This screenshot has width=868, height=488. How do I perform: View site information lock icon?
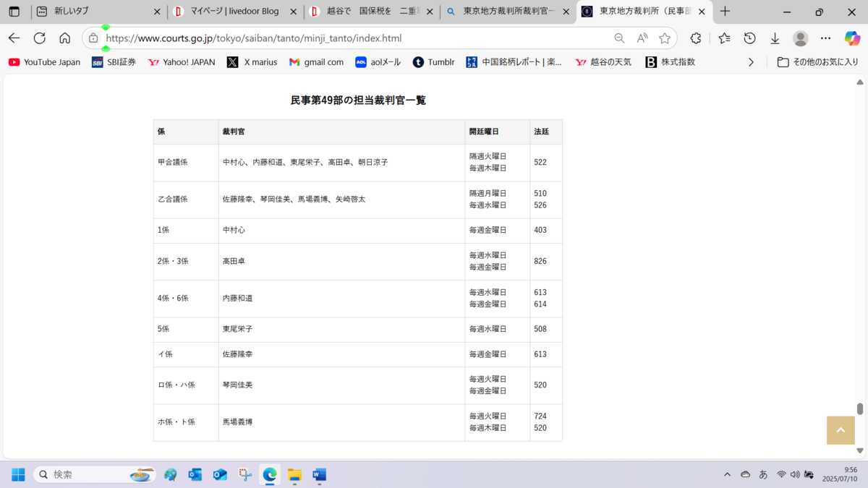(x=93, y=38)
